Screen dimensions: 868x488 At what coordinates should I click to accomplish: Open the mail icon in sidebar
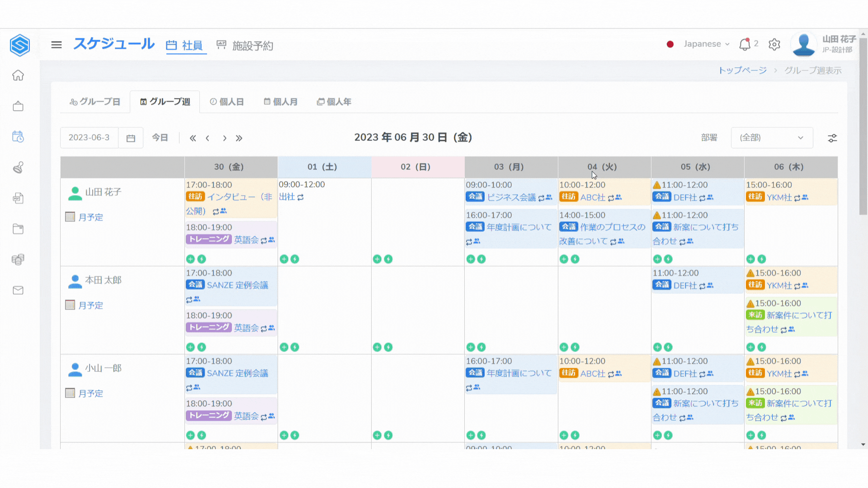[x=18, y=291]
